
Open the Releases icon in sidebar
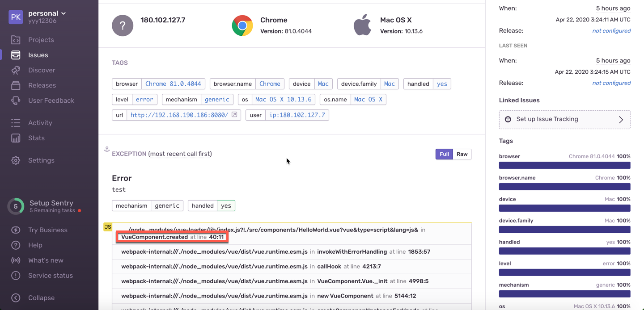click(16, 85)
